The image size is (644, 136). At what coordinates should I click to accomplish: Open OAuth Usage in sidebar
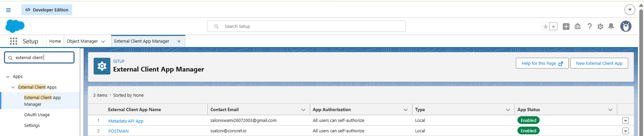37,115
